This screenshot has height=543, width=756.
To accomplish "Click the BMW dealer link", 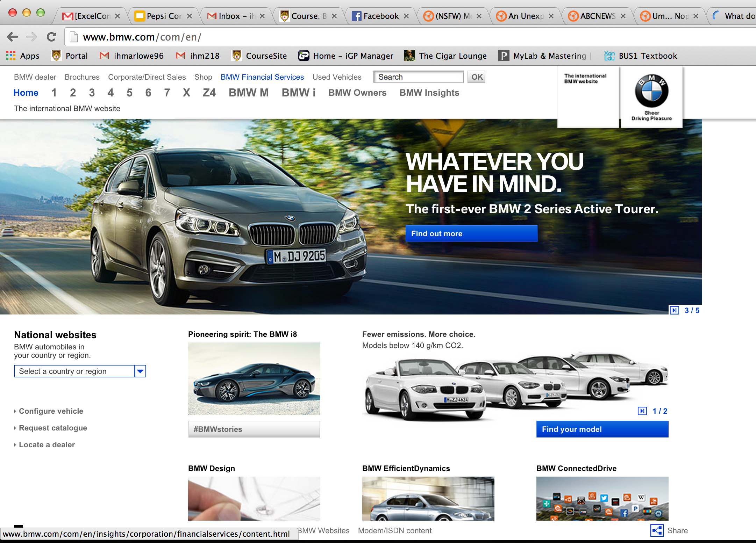I will [x=35, y=77].
